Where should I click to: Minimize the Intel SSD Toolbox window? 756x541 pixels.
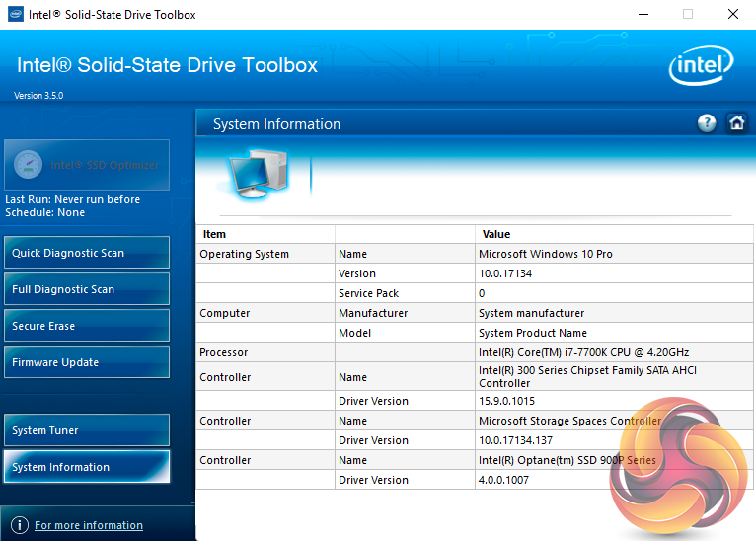click(x=643, y=15)
